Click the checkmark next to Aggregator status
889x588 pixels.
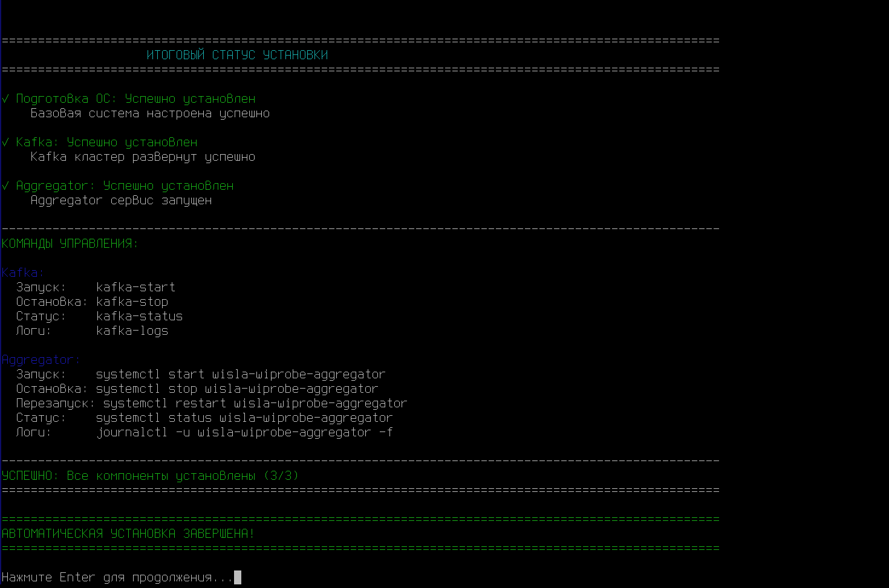click(6, 186)
